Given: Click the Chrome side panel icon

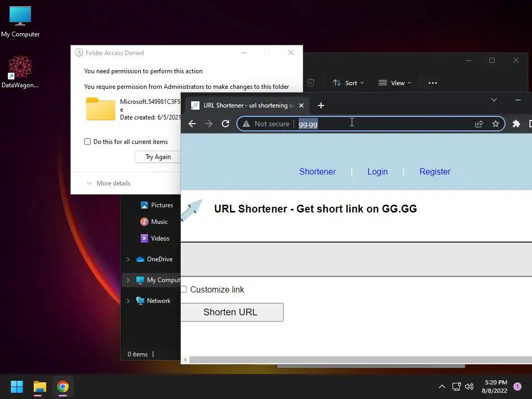Looking at the screenshot, I should [x=530, y=124].
